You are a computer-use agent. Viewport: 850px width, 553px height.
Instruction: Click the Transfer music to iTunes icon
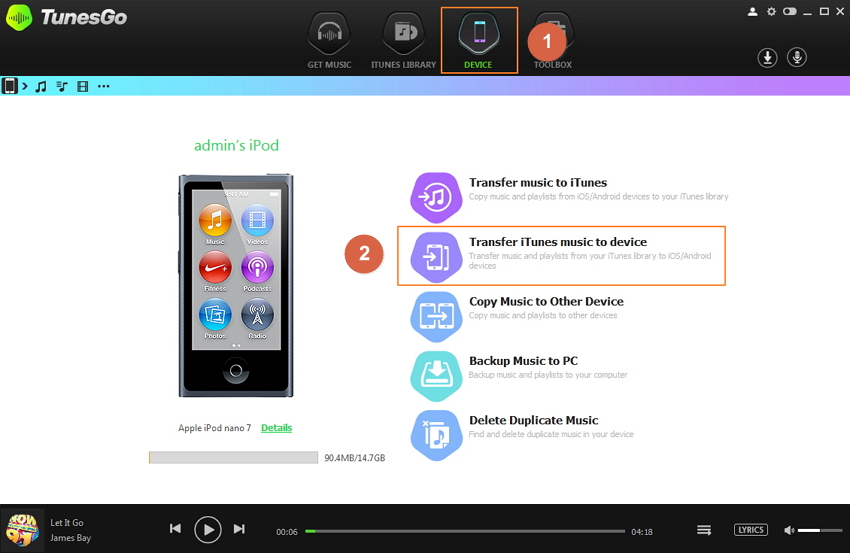click(435, 196)
